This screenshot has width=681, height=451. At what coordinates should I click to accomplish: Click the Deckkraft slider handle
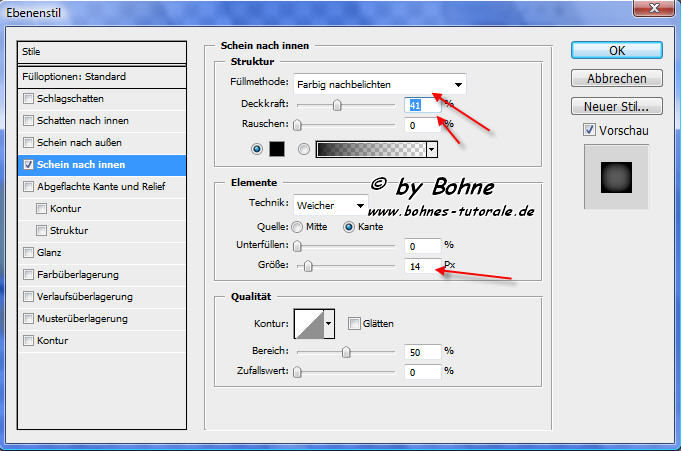[x=337, y=104]
